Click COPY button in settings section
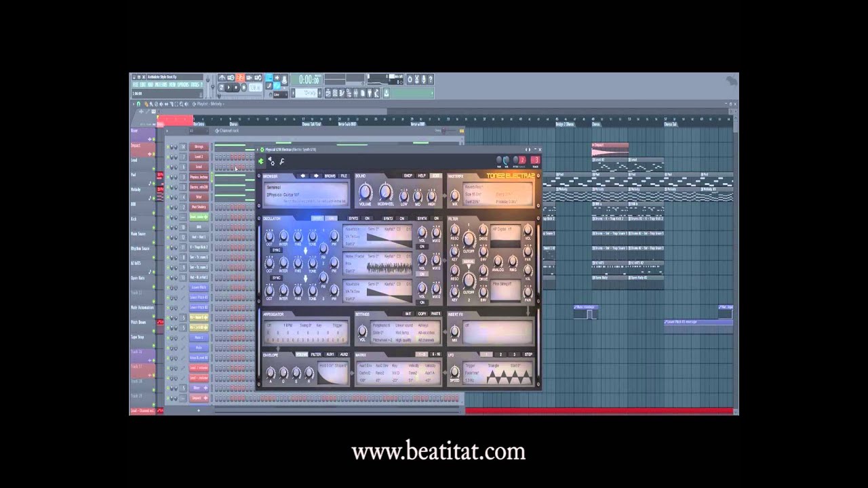 pos(422,313)
